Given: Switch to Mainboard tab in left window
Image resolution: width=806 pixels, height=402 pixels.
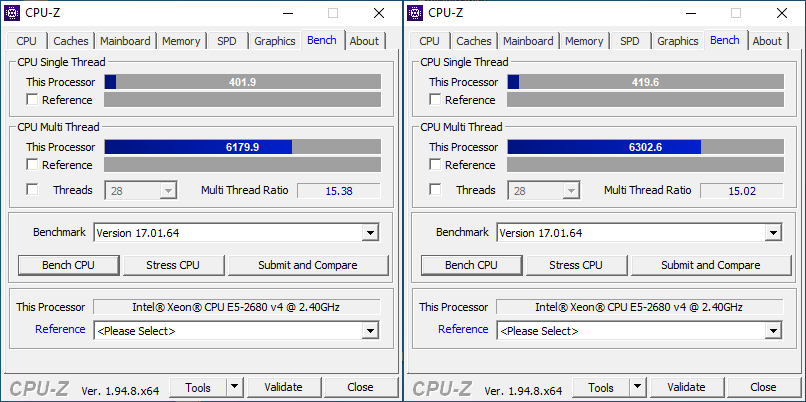Looking at the screenshot, I should coord(125,41).
